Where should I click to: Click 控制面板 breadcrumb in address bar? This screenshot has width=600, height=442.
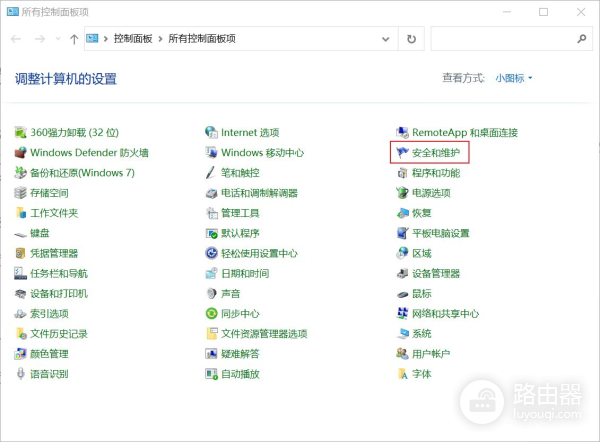[x=133, y=39]
